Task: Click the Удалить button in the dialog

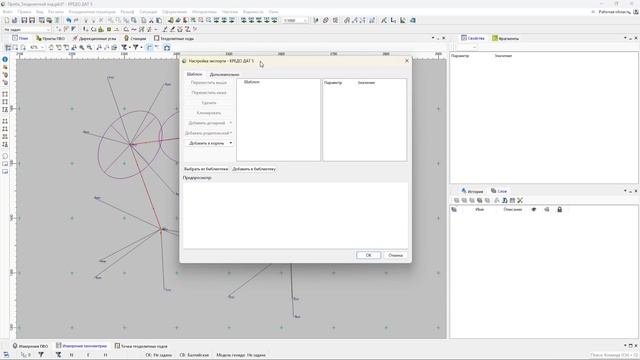Action: click(x=209, y=103)
